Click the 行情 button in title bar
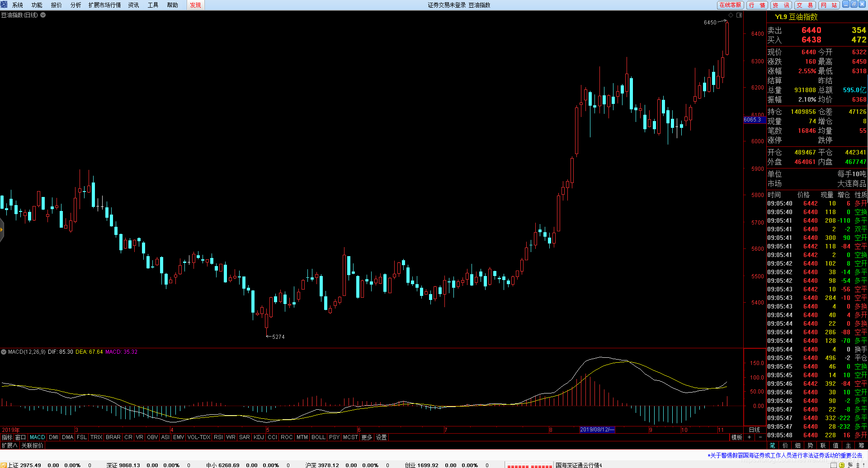868x468 pixels. pyautogui.click(x=757, y=5)
